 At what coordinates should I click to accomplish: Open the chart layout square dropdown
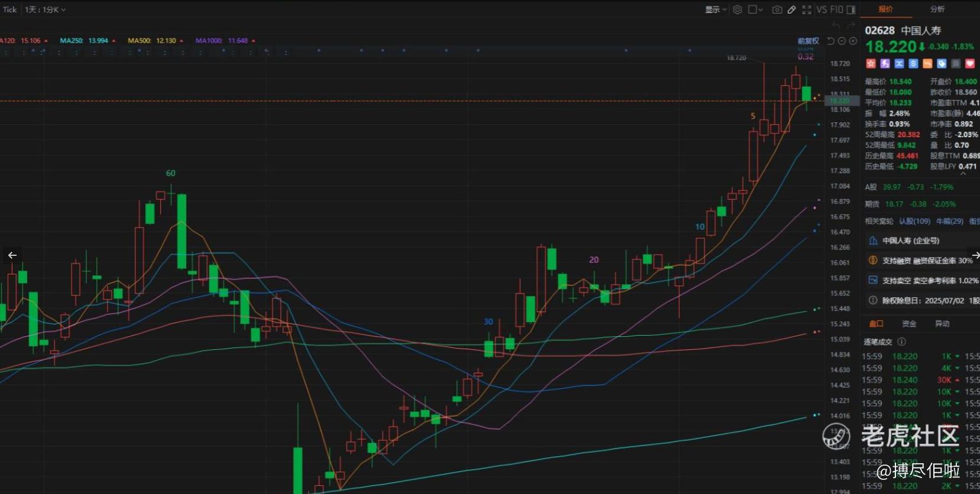[755, 9]
